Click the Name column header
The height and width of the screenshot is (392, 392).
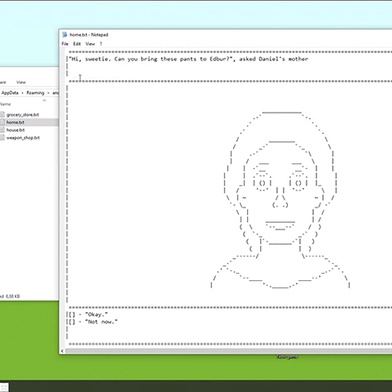pyautogui.click(x=5, y=104)
